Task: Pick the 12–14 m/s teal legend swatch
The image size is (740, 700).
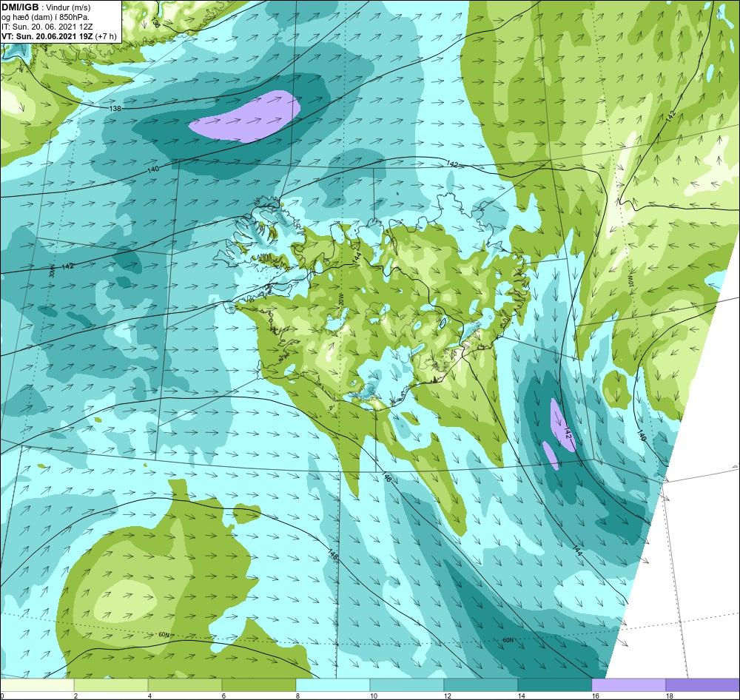Action: click(x=480, y=684)
